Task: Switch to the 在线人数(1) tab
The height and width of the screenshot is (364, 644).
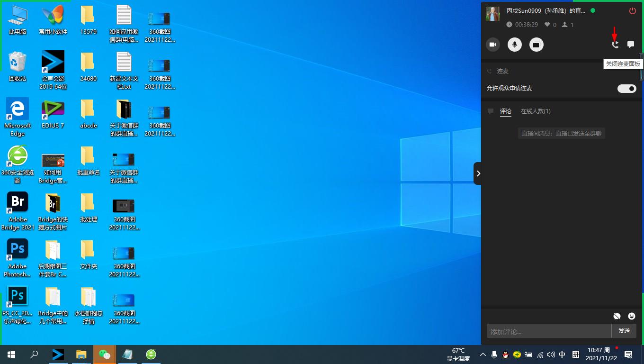Action: coord(536,111)
